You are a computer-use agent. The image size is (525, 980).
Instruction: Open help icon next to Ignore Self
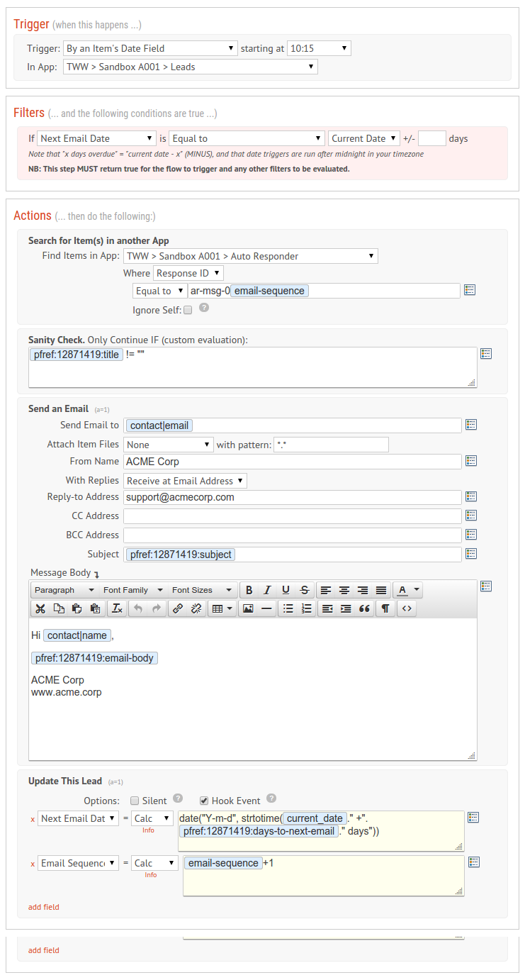pos(204,308)
